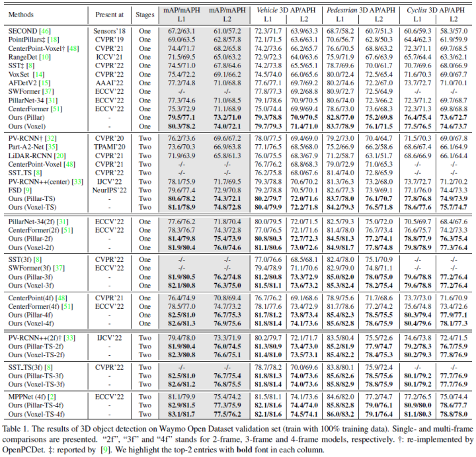The width and height of the screenshot is (476, 457).
Task: Select the 'Pedestrian 3D AP/APH' header
Action: (x=361, y=10)
